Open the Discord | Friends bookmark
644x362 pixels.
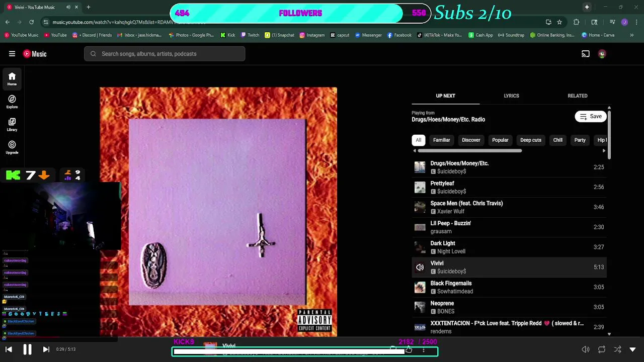92,35
